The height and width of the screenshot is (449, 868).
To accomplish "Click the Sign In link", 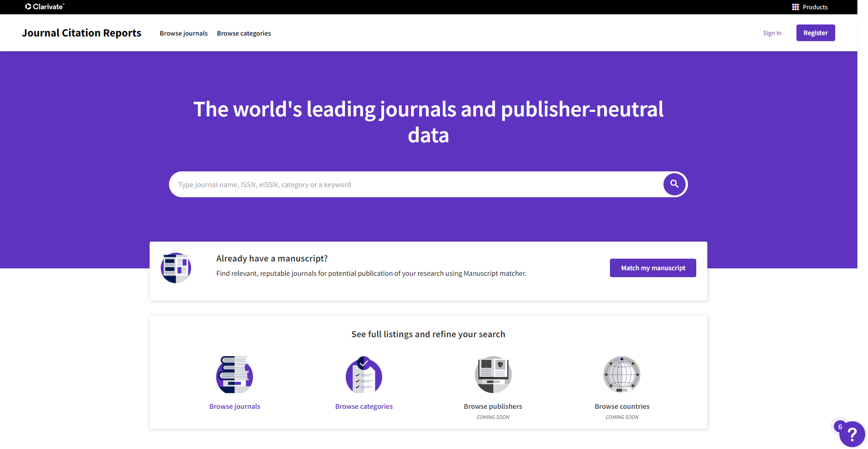I will click(x=772, y=33).
